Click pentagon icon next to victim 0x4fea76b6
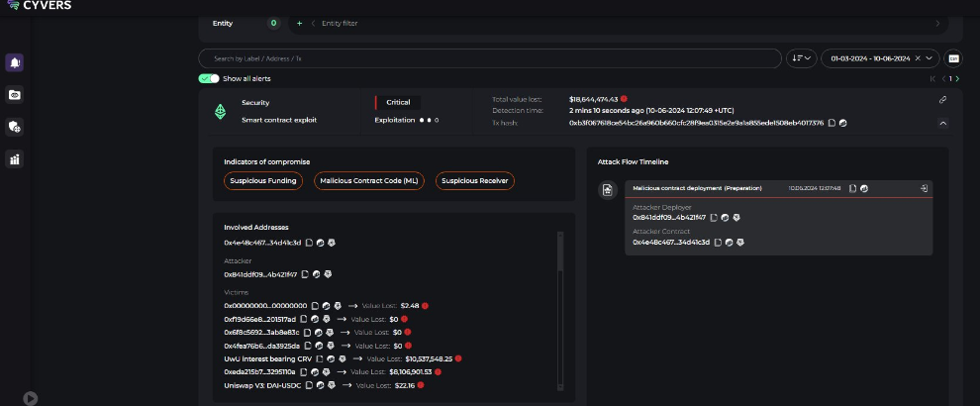The image size is (980, 406). [330, 346]
